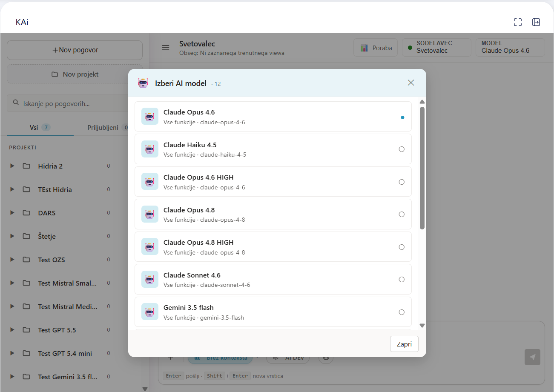
Task: Click the 'Vse funkcije · claude-sonnet-4-6' subtitle
Action: [x=207, y=285]
